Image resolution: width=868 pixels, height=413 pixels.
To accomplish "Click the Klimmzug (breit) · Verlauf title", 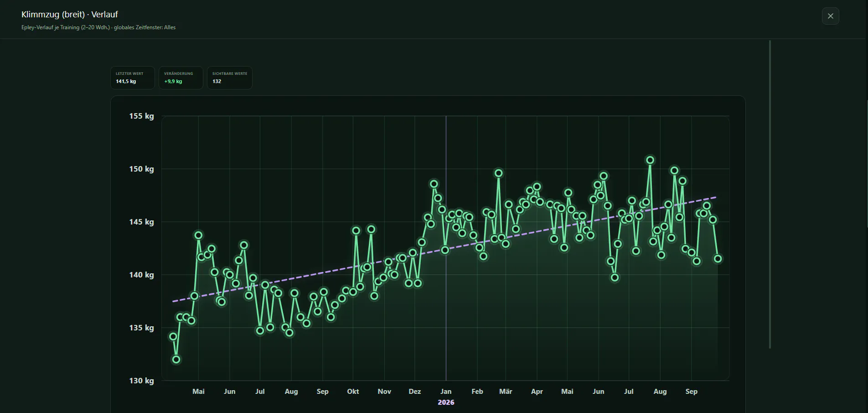I will tap(70, 15).
